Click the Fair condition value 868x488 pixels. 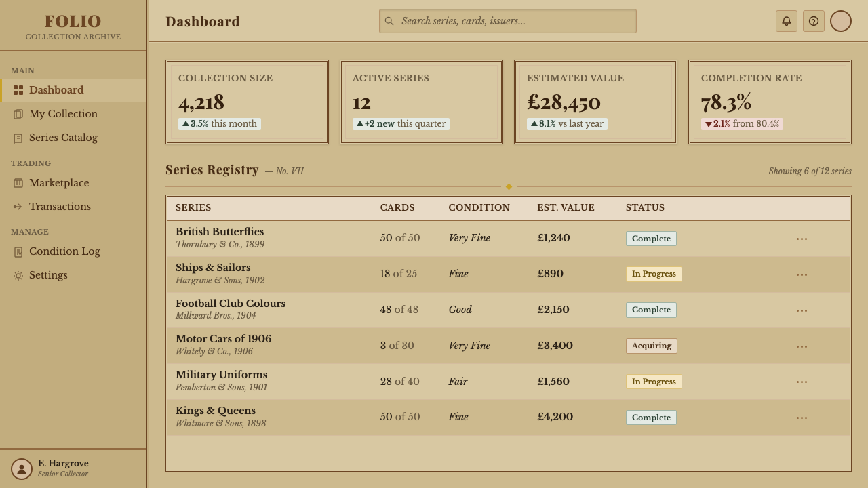[458, 382]
